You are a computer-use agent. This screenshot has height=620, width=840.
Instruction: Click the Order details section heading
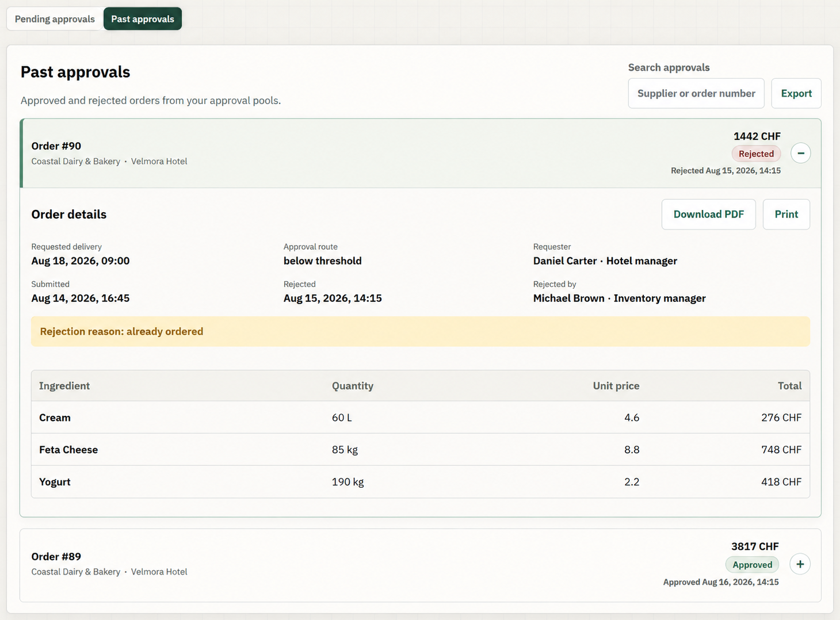[69, 215]
